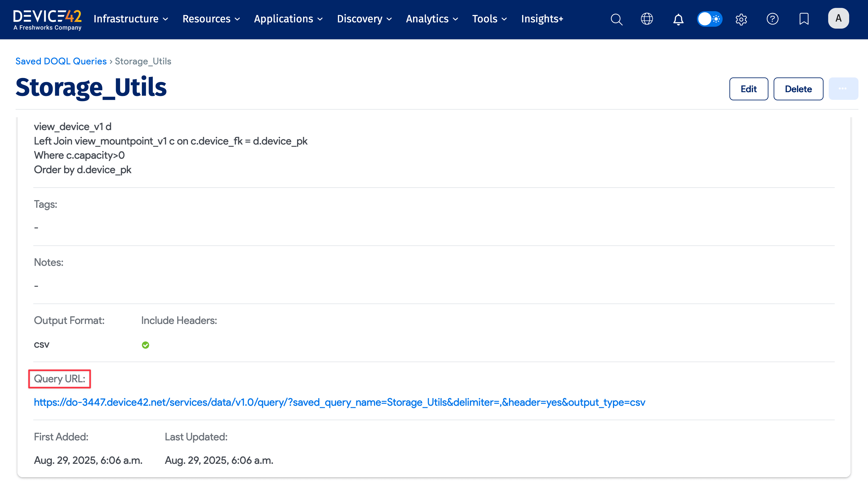Open the settings gear icon
This screenshot has height=487, width=868.
pyautogui.click(x=741, y=19)
